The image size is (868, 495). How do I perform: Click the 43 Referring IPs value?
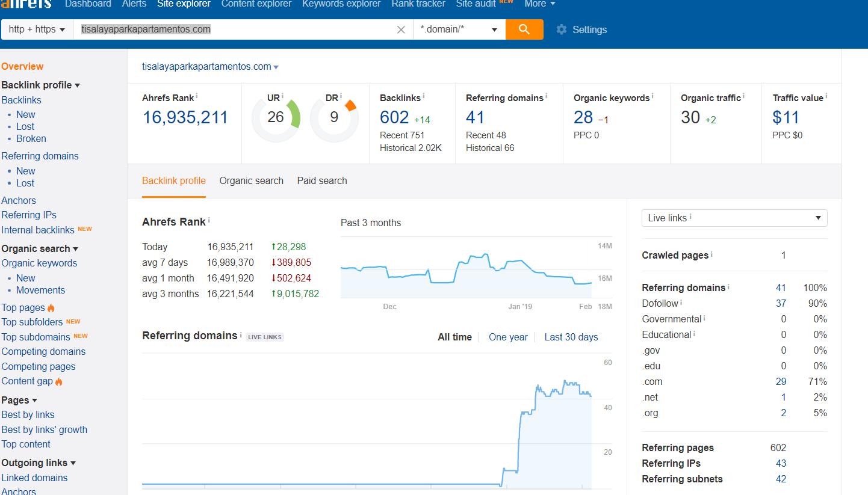(781, 463)
